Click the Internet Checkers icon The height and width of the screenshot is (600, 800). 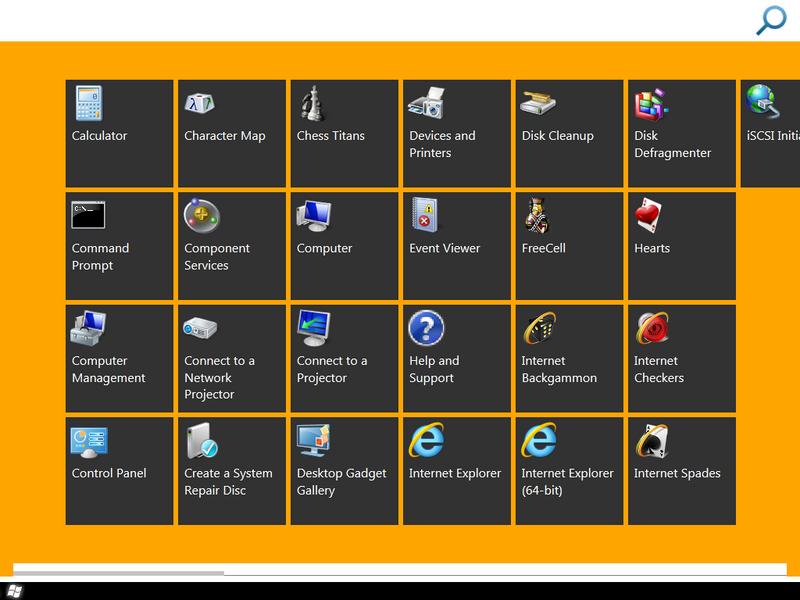pos(652,328)
